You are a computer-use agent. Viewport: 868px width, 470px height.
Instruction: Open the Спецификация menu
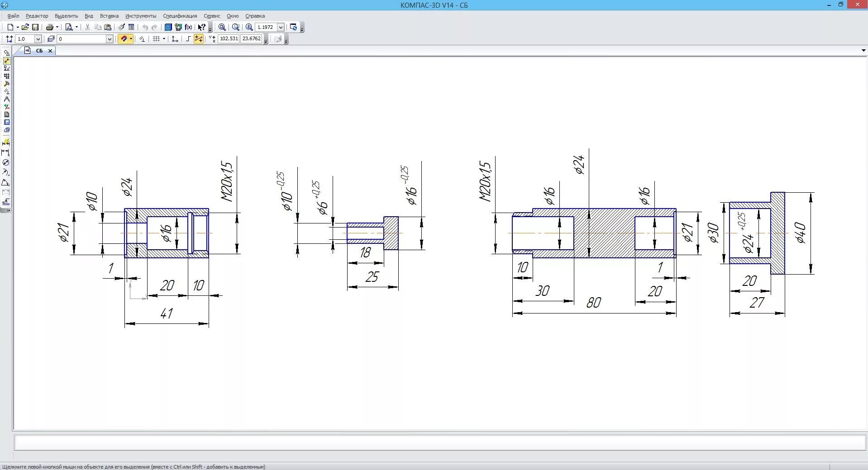pos(180,16)
